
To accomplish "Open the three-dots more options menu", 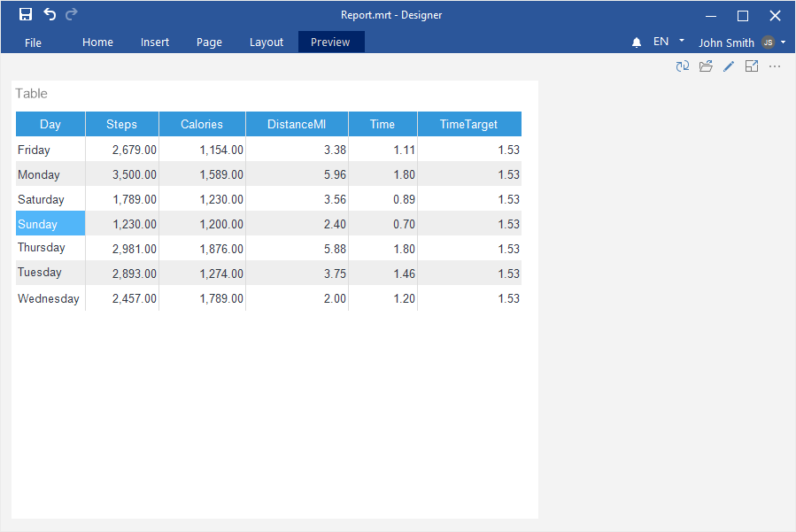I will tap(775, 66).
